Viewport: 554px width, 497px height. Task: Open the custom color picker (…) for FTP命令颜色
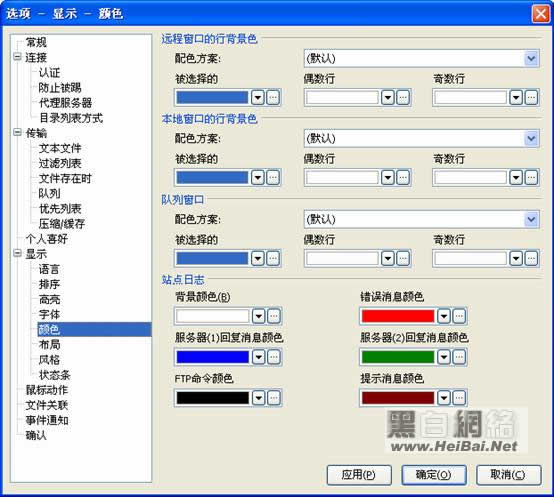click(274, 398)
